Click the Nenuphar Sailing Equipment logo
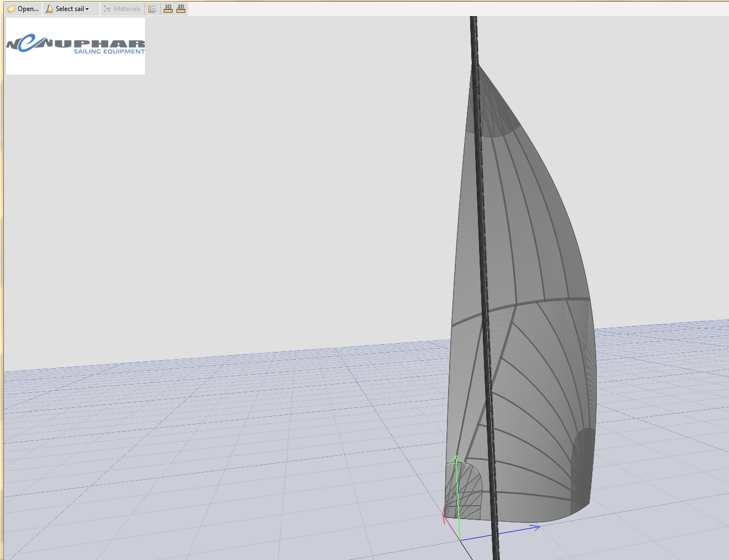The height and width of the screenshot is (560, 729). 75,46
